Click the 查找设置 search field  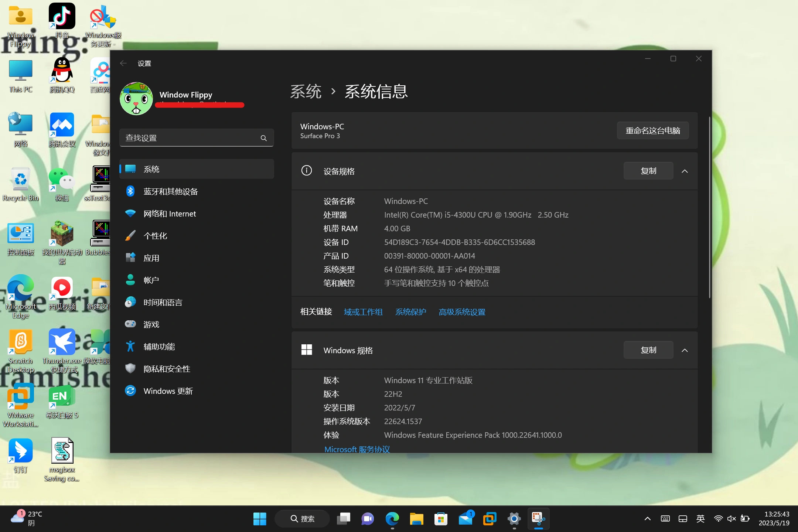point(188,138)
